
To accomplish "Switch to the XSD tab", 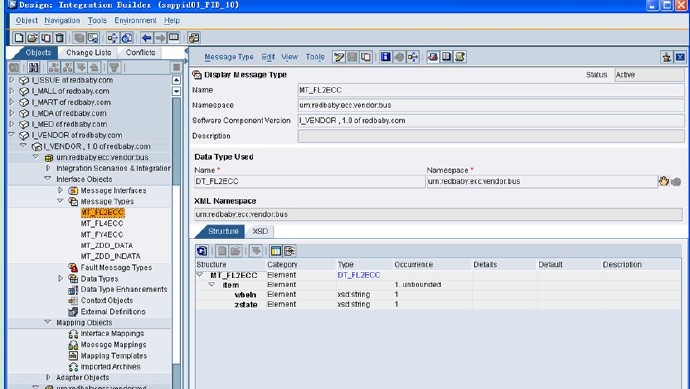I will (x=260, y=231).
